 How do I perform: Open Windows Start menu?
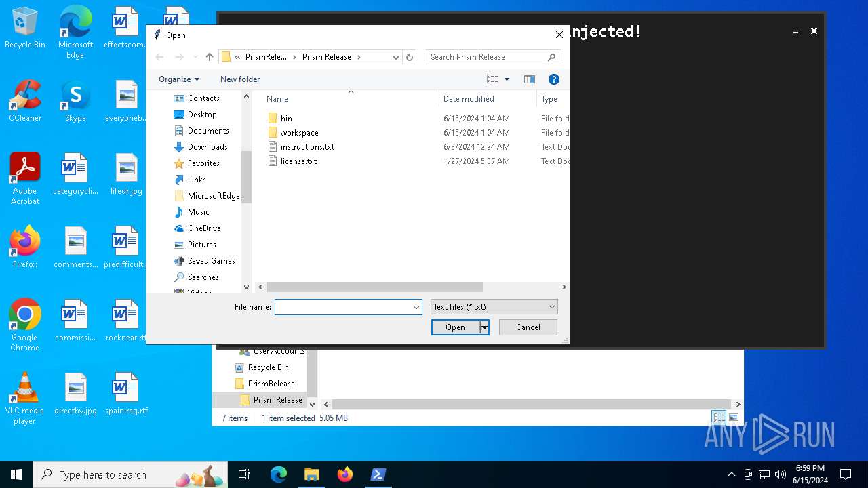pyautogui.click(x=16, y=474)
